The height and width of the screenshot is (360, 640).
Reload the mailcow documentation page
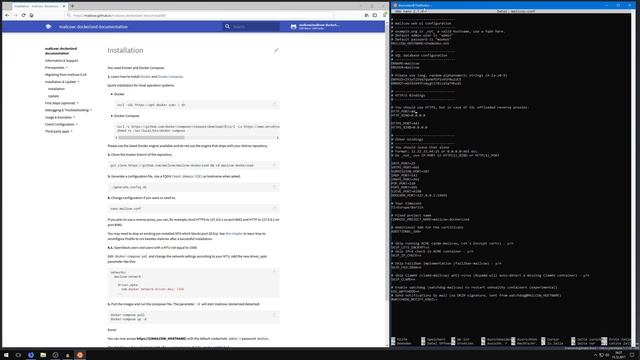tap(23, 15)
